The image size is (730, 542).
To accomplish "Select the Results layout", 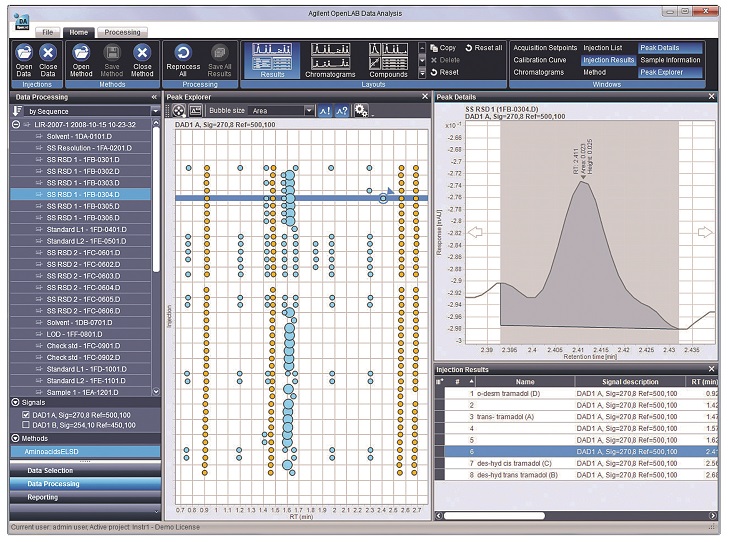I will click(x=272, y=60).
